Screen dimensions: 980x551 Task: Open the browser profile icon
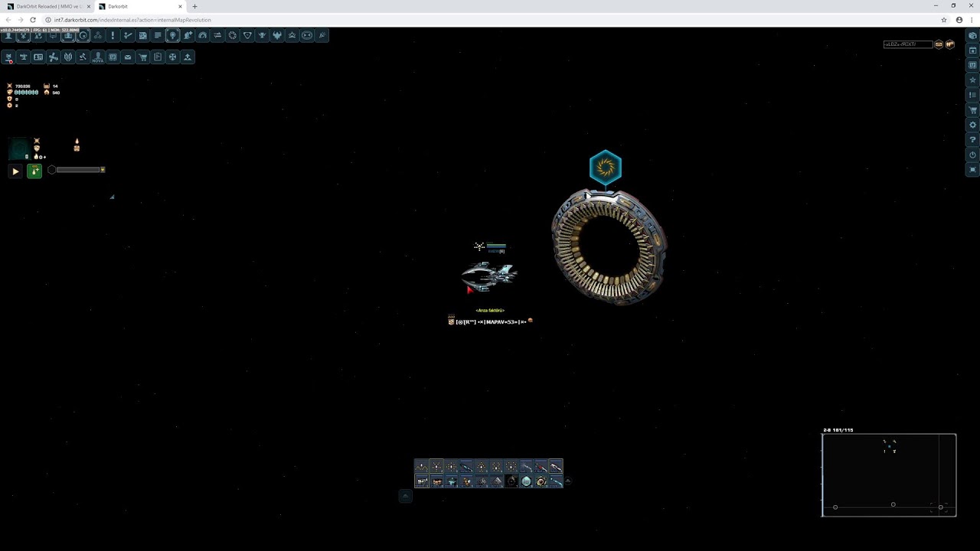959,20
